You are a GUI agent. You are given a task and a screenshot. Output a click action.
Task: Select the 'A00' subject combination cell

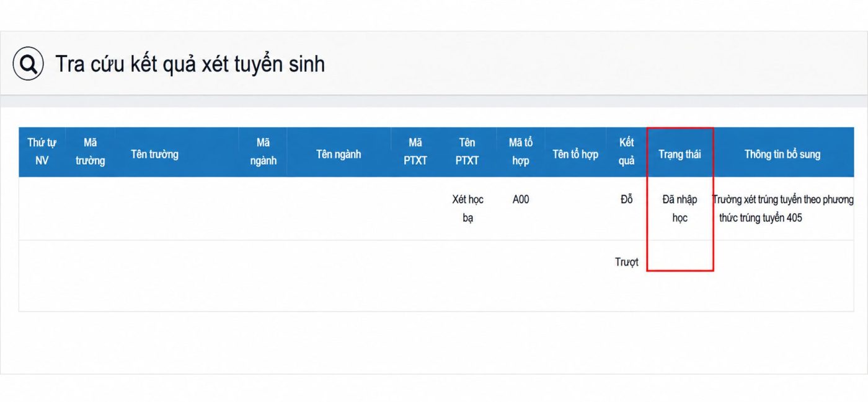(x=521, y=199)
